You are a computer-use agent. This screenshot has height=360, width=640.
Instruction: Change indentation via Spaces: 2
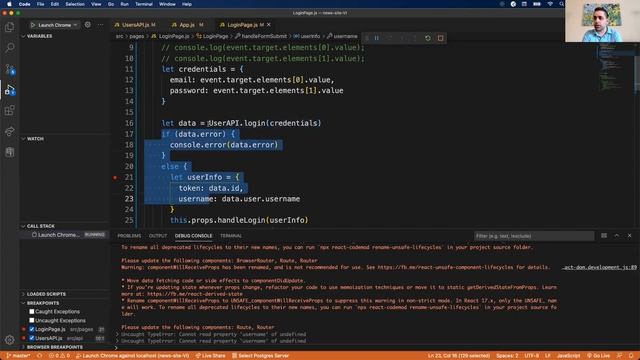[507, 356]
